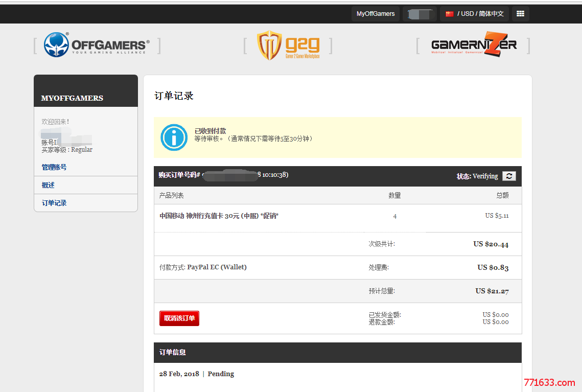This screenshot has height=392, width=582.
Task: Open 概述 in the sidebar
Action: pos(48,185)
